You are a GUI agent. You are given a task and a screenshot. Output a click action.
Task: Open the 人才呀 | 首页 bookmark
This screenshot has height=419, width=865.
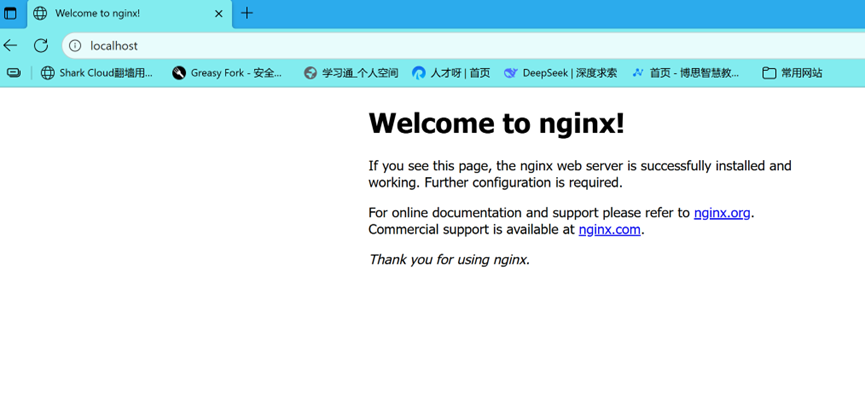click(451, 73)
